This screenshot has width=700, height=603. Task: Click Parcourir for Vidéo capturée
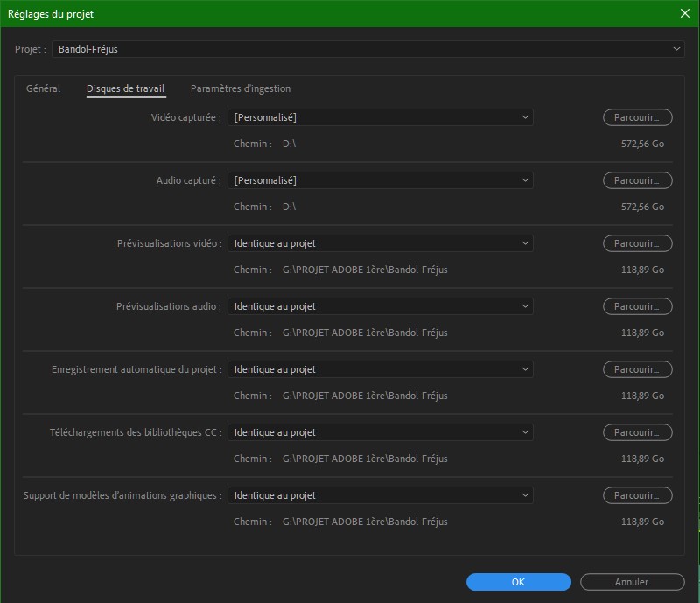point(637,117)
